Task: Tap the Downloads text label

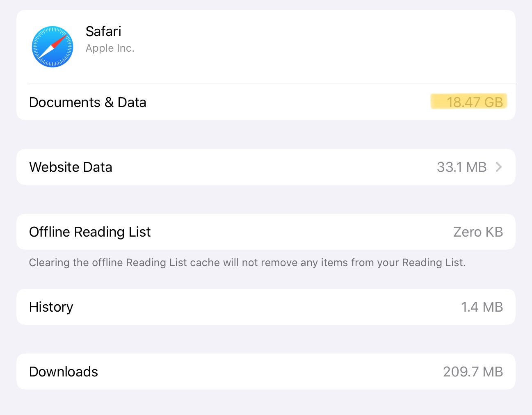Action: (x=63, y=372)
